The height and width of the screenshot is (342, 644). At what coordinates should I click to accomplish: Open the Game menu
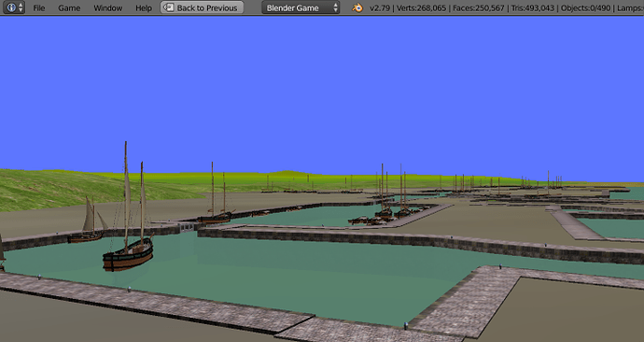click(x=69, y=7)
